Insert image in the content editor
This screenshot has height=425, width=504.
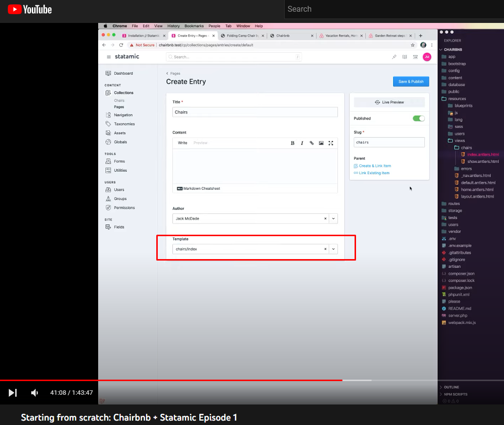click(x=321, y=143)
